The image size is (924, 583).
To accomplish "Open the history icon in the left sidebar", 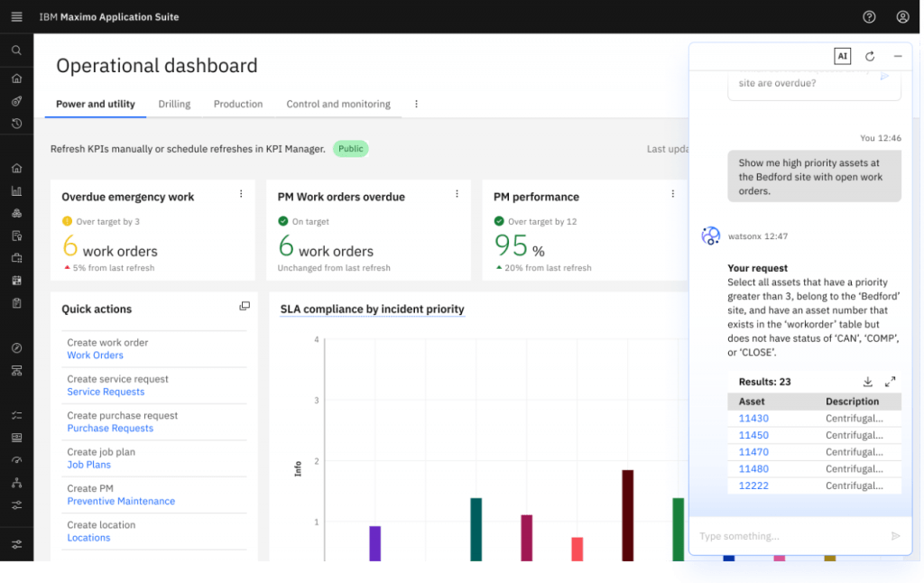I will pyautogui.click(x=15, y=123).
